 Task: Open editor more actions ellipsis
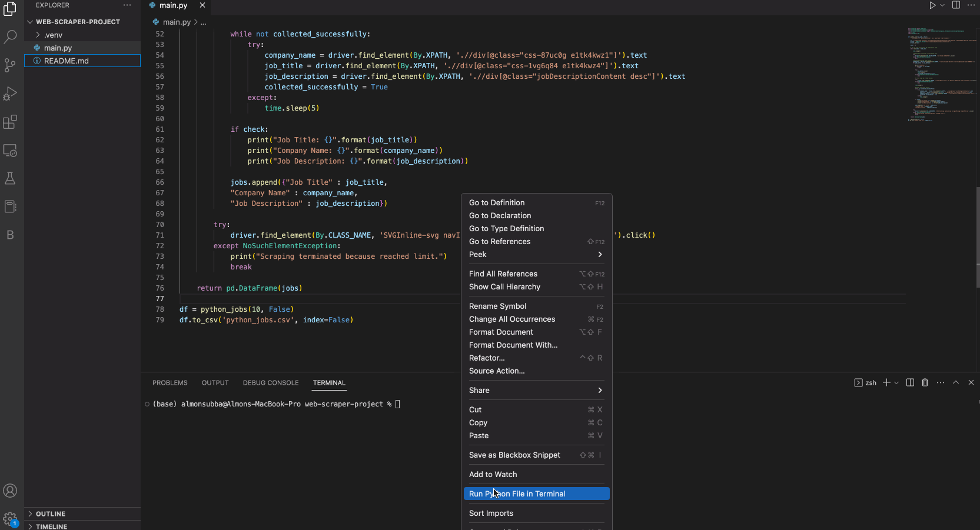pos(971,5)
